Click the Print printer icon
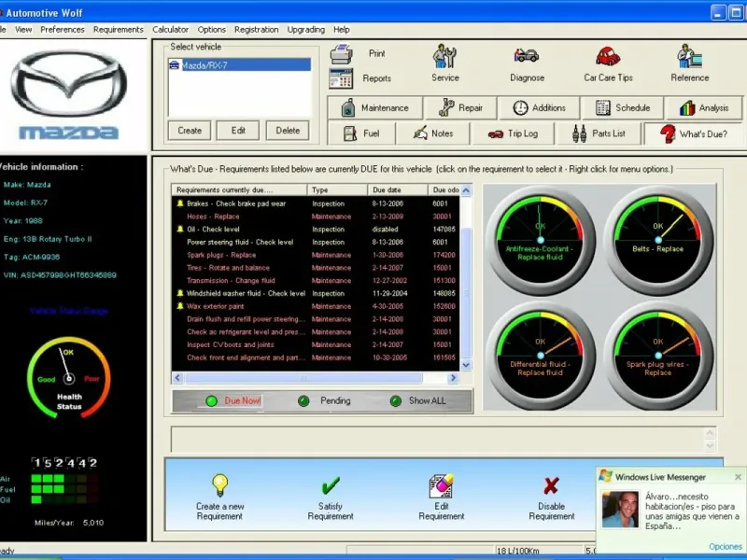 click(342, 54)
